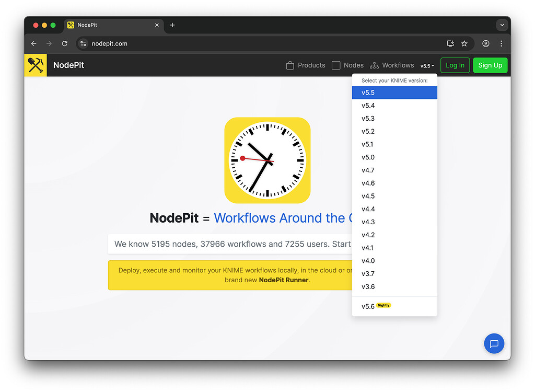Choose version v5.6 Nightly

368,305
